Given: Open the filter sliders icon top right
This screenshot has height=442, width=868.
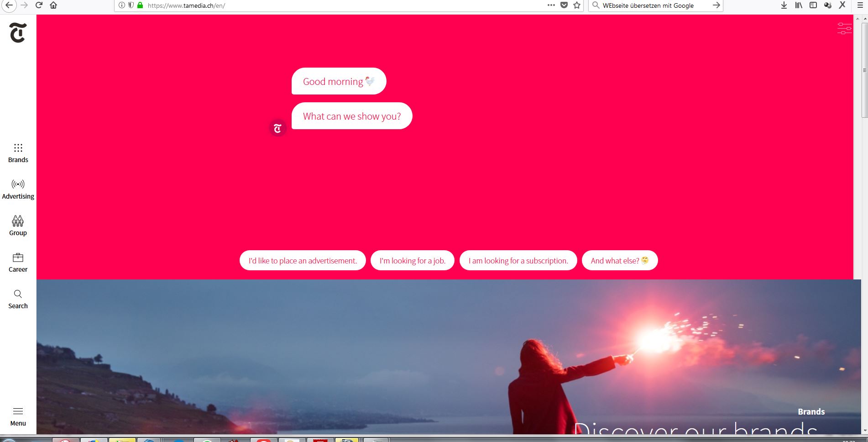Looking at the screenshot, I should [844, 28].
